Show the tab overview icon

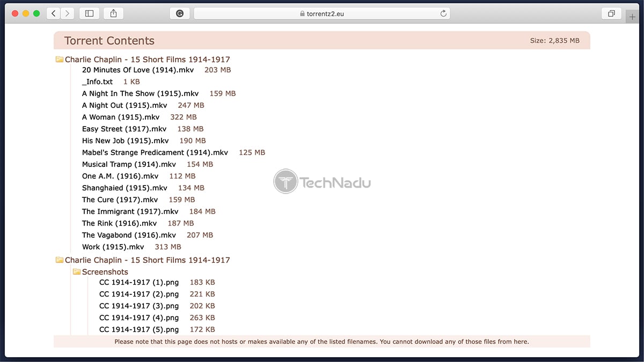tap(611, 13)
